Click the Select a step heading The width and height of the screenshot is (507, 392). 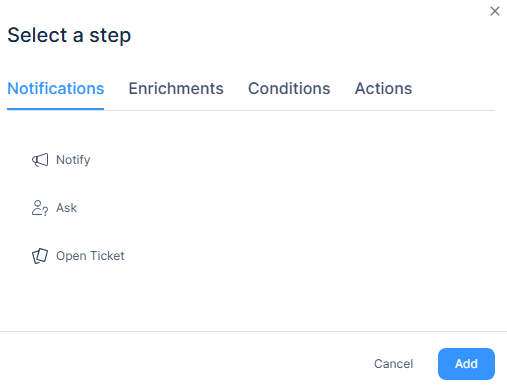(x=69, y=35)
